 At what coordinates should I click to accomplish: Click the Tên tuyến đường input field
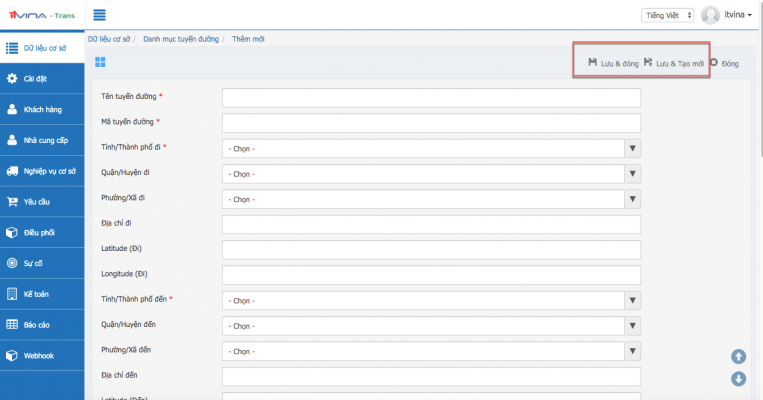pos(431,97)
